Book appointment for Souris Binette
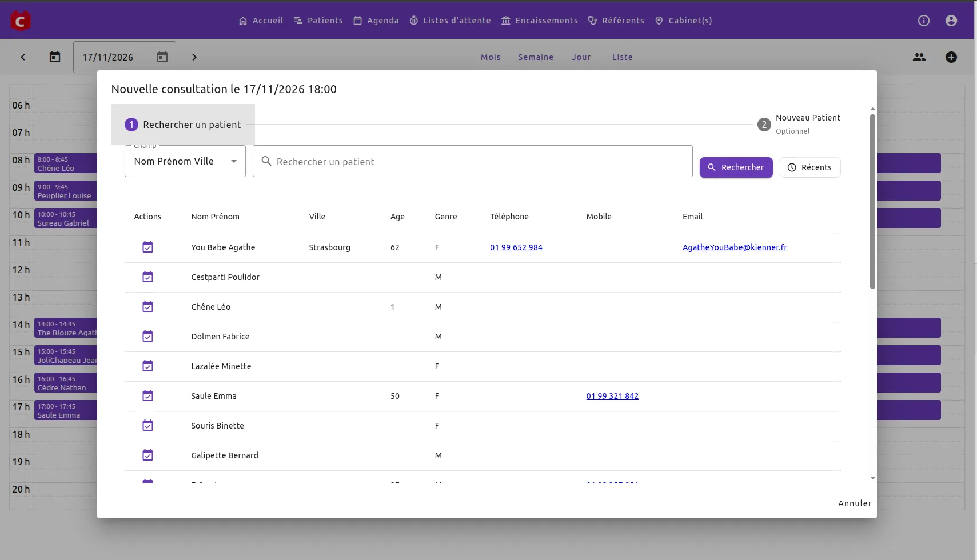Image resolution: width=977 pixels, height=560 pixels. (x=147, y=426)
